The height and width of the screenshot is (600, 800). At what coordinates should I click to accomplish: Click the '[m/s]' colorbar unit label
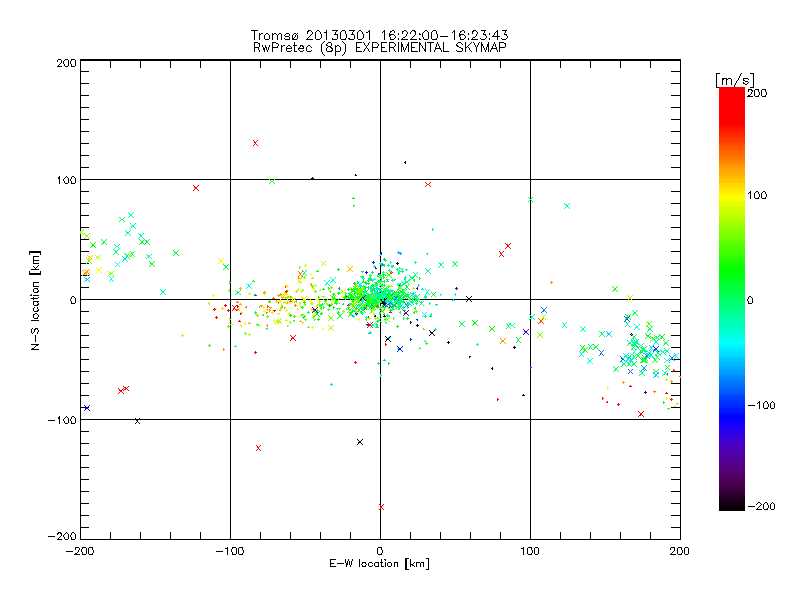pyautogui.click(x=735, y=80)
